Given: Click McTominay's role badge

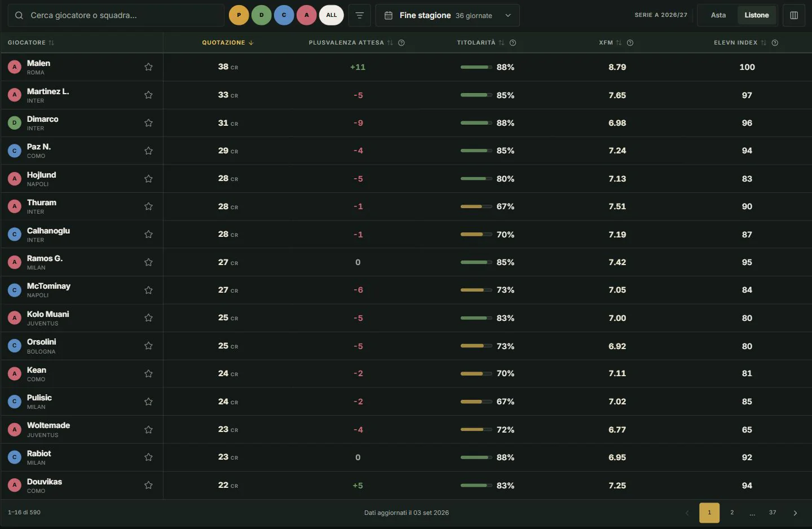Looking at the screenshot, I should coord(15,290).
